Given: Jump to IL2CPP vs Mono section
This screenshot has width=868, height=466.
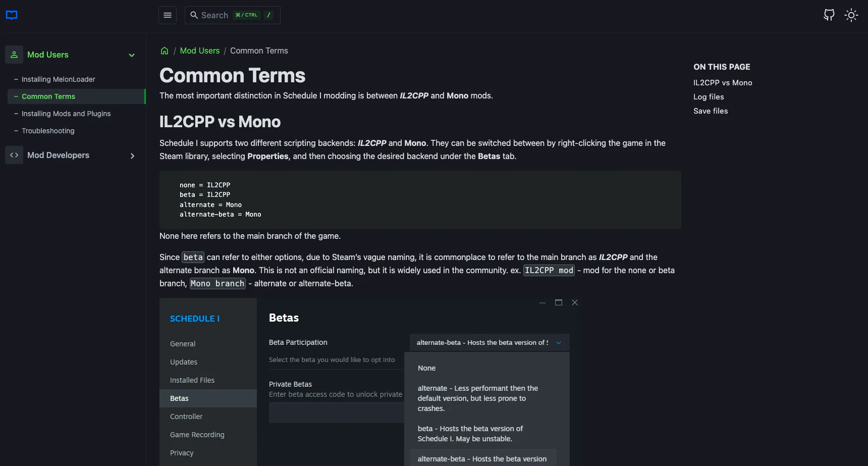Looking at the screenshot, I should 723,83.
